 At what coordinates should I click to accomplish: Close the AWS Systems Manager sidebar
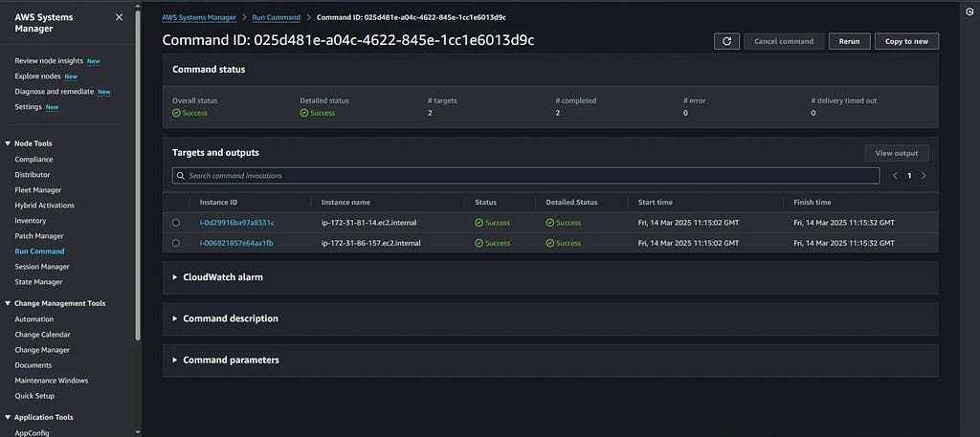tap(119, 17)
